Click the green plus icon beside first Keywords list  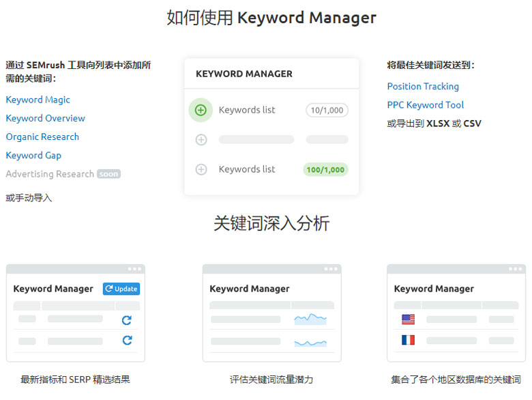[x=201, y=110]
